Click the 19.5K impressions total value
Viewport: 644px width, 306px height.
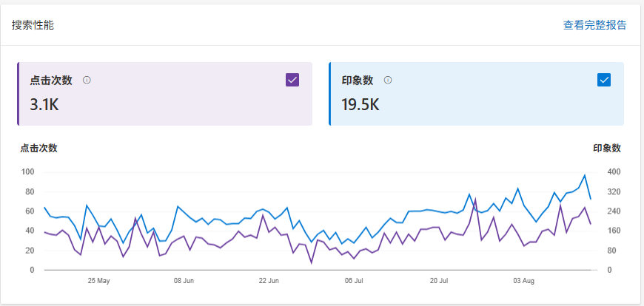coord(360,104)
